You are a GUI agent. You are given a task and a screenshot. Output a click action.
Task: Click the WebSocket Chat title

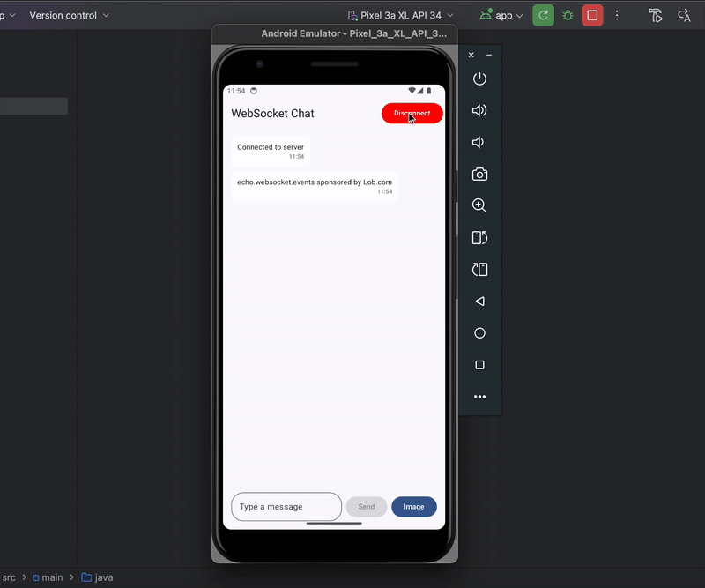pyautogui.click(x=272, y=114)
